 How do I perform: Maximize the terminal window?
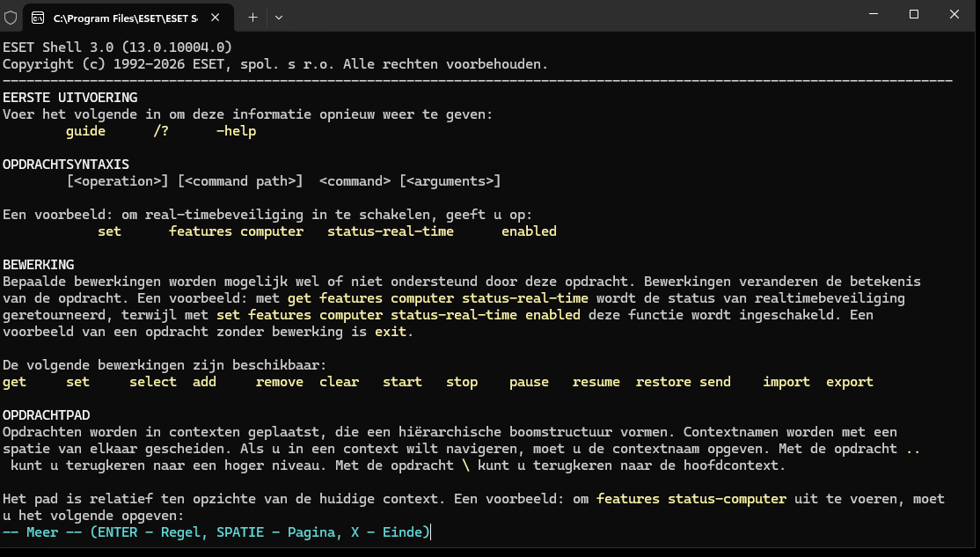point(914,14)
